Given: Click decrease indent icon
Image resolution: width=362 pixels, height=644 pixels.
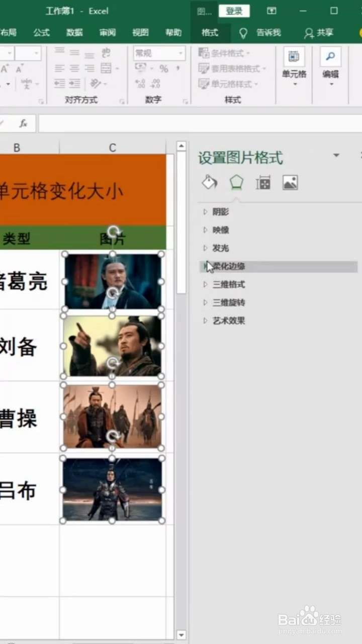Looking at the screenshot, I should click(59, 84).
